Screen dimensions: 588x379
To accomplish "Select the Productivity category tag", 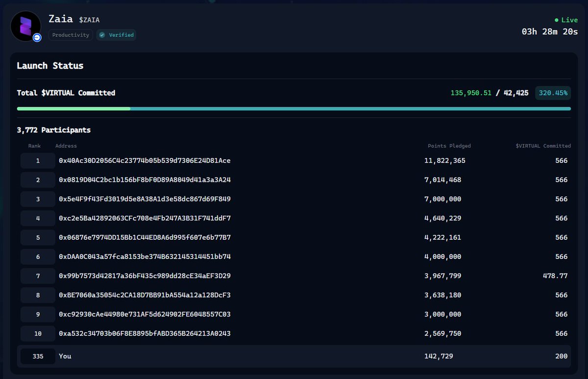I will pyautogui.click(x=71, y=35).
